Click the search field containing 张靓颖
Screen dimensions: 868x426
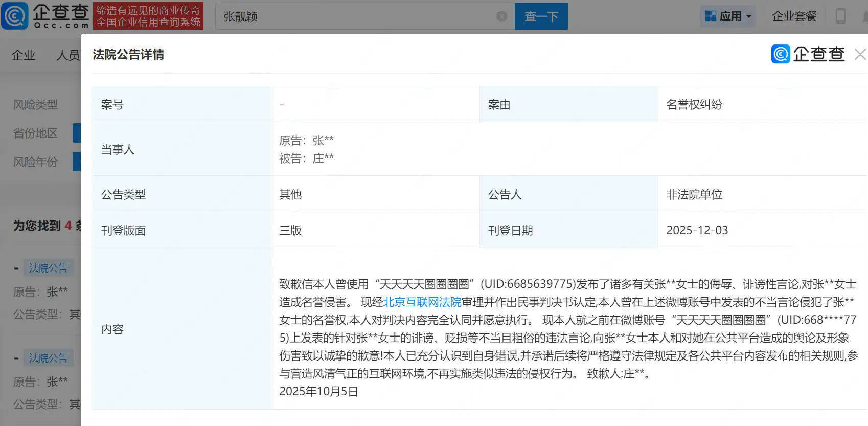coord(365,16)
